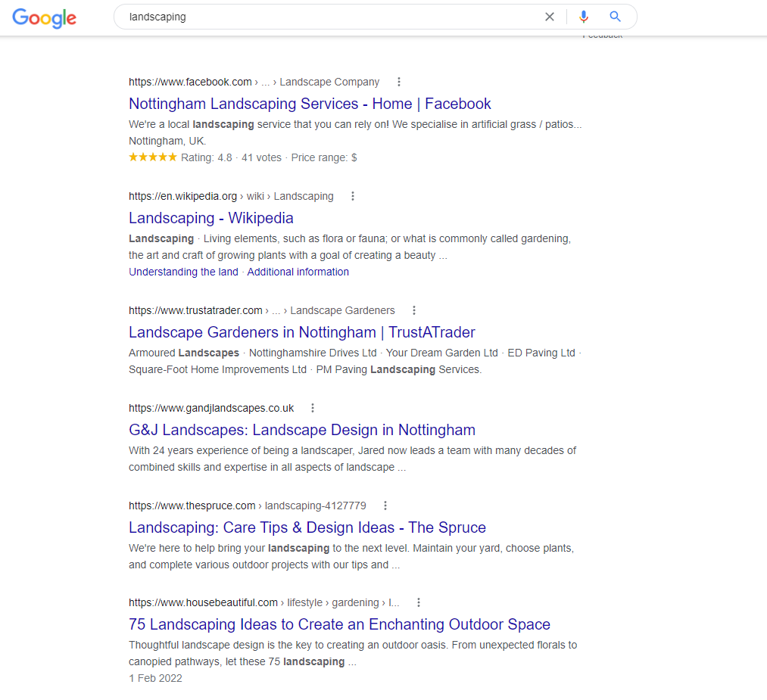767x700 pixels.
Task: Click the https://www.trustatrader.com URL breadcrumb
Action: (x=195, y=310)
